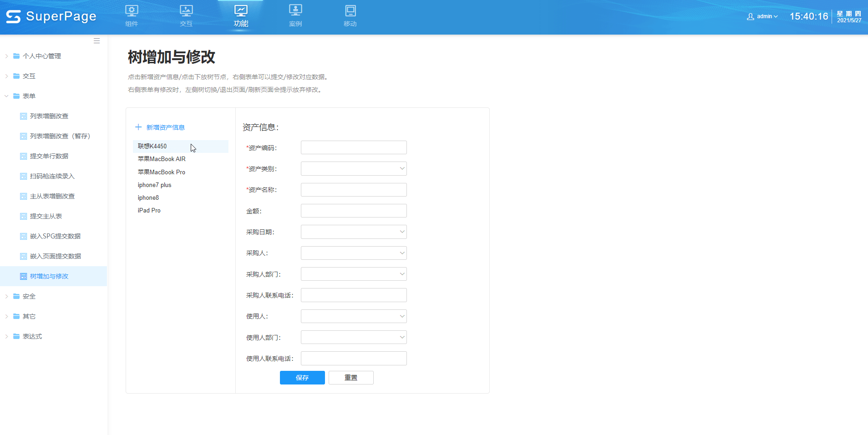Click the SuperPage logo

(51, 16)
